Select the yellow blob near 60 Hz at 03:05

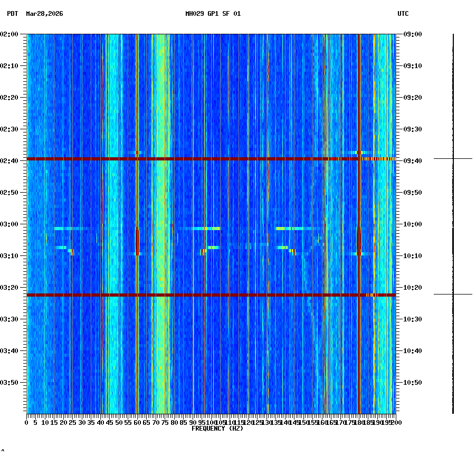(x=136, y=240)
